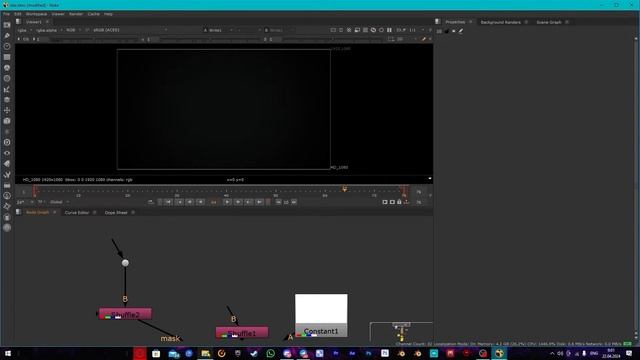
Task: Play the timeline backward
Action: coord(200,202)
